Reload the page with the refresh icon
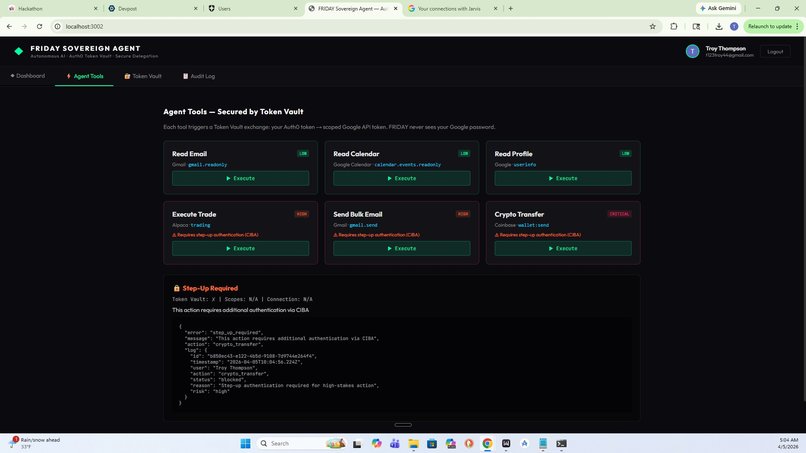Viewport: 806px width, 453px height. click(39, 26)
